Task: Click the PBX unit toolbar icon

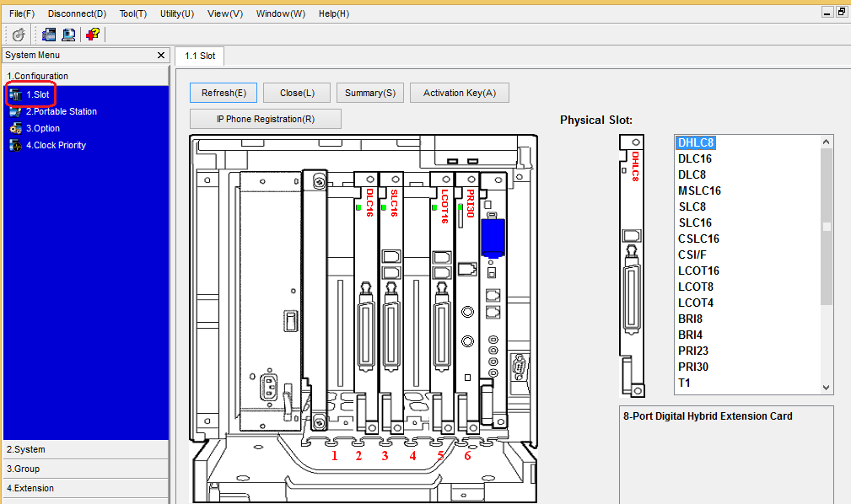Action: [x=49, y=35]
